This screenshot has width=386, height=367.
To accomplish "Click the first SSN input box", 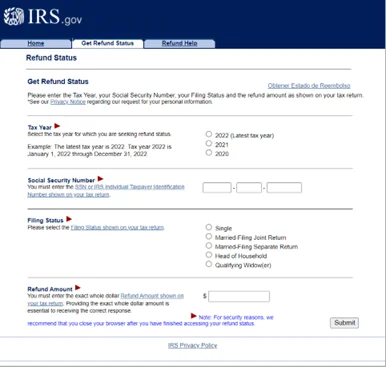I will pos(217,188).
